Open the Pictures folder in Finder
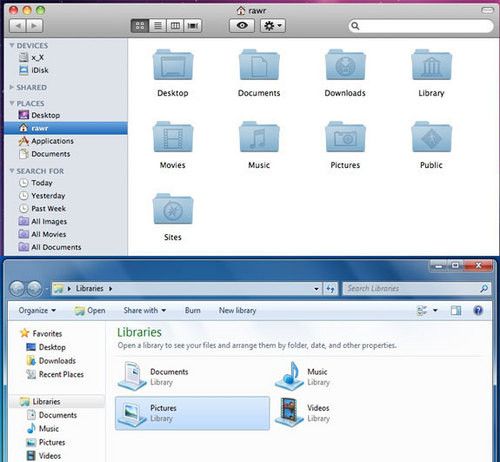Viewport: 500px width, 462px height. (x=345, y=137)
